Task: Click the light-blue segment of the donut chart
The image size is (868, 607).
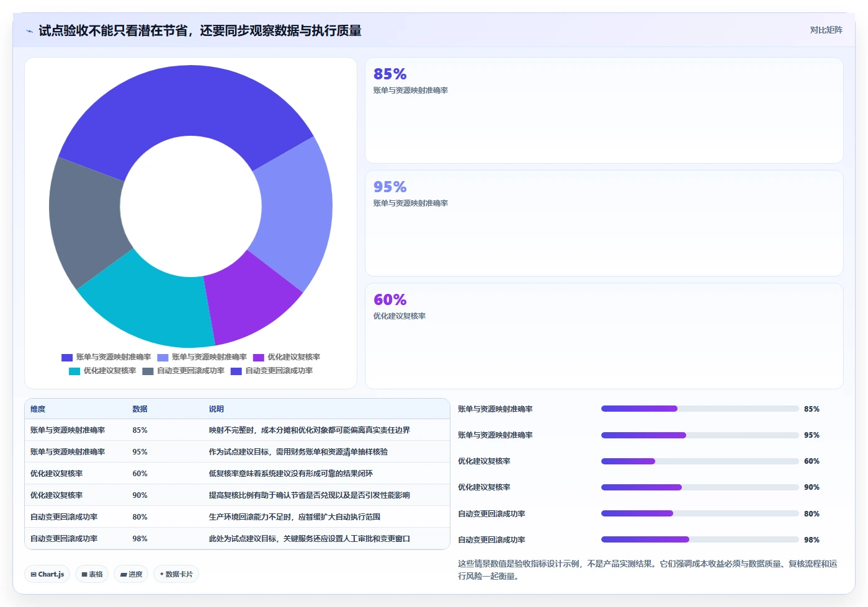Action: pos(295,214)
